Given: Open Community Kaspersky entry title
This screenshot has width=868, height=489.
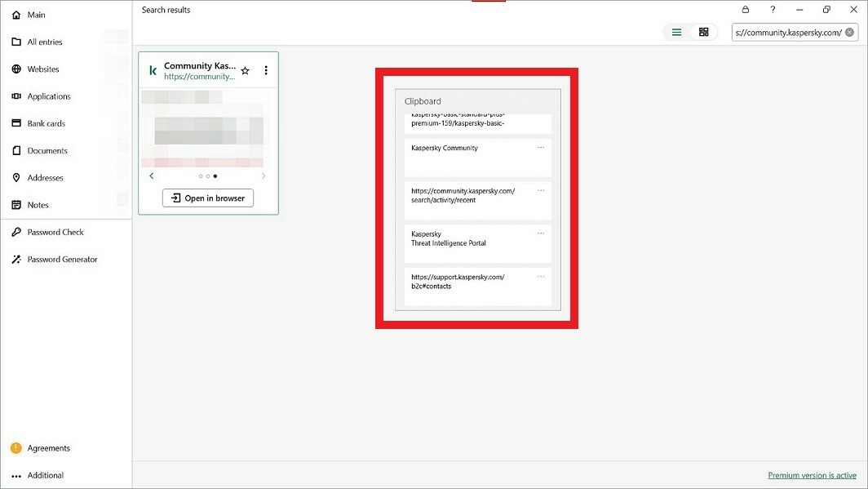Looking at the screenshot, I should point(200,65).
